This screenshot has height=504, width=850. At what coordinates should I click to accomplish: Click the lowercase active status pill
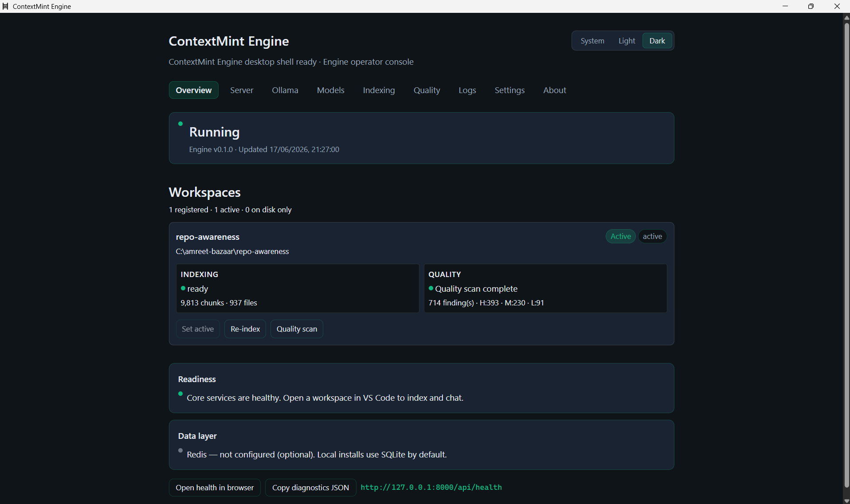click(652, 236)
